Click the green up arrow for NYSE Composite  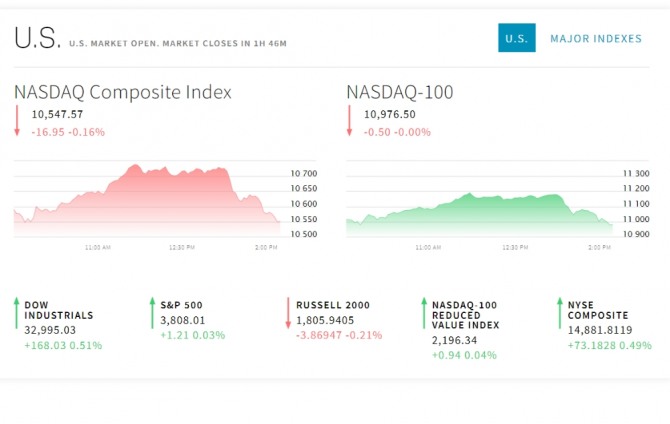(560, 312)
